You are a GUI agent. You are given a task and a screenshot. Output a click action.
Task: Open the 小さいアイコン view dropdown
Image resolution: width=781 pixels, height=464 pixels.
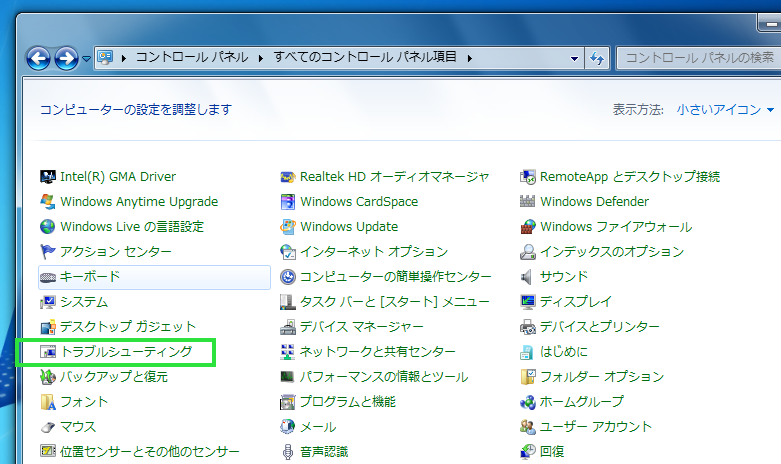pos(725,110)
